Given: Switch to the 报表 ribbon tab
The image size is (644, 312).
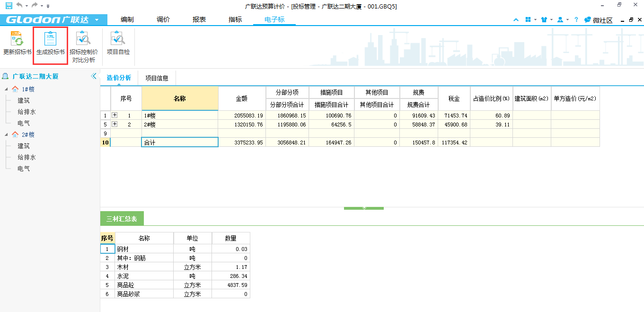Looking at the screenshot, I should pos(199,20).
